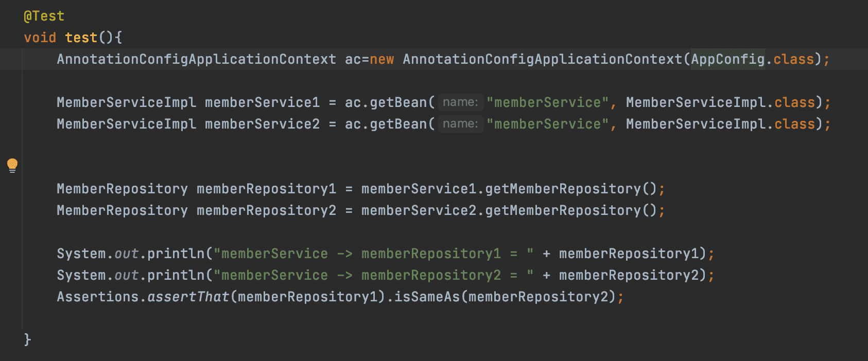Click the memberRepository1 variable declaration
The height and width of the screenshot is (361, 868).
point(266,189)
